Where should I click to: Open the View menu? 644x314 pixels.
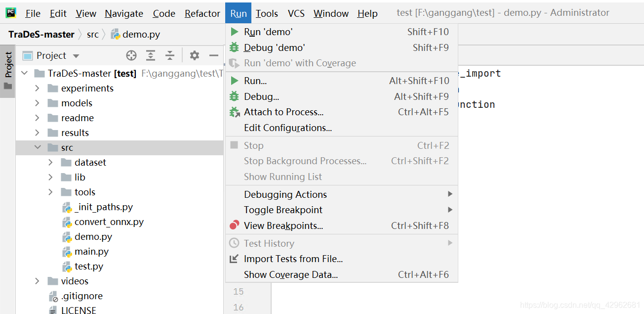pos(86,13)
